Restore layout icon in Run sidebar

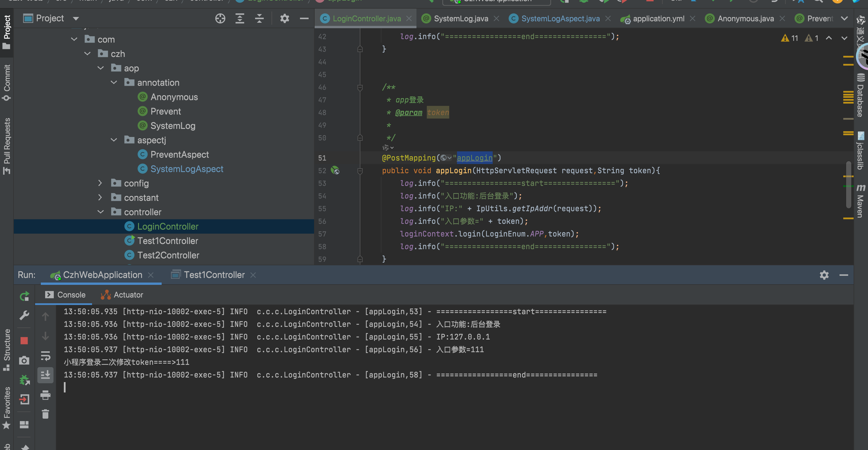(x=24, y=424)
